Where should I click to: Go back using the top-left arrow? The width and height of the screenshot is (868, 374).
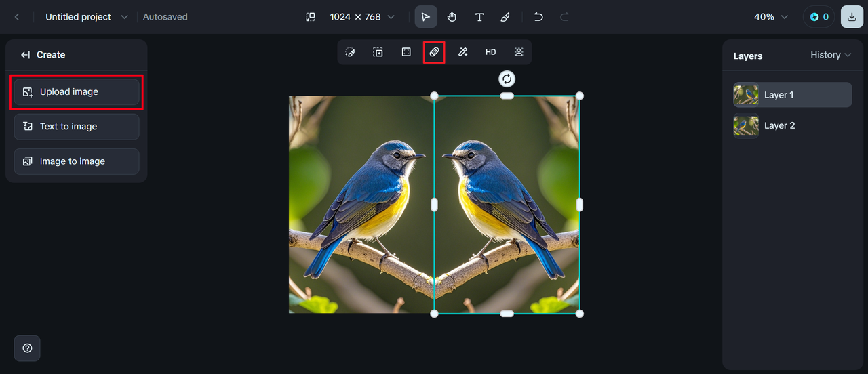pyautogui.click(x=17, y=17)
